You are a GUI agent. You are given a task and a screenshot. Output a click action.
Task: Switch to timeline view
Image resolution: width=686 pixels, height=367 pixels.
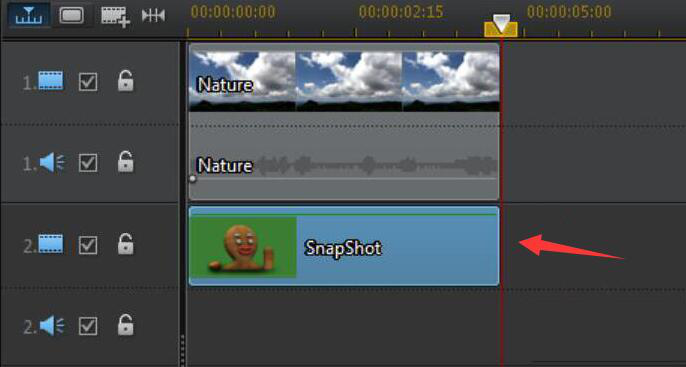coord(29,15)
